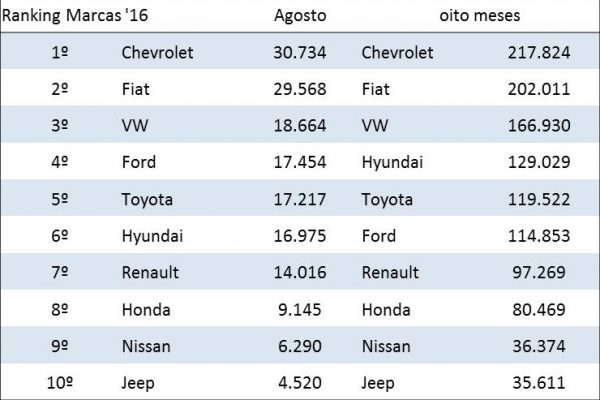The height and width of the screenshot is (400, 600).
Task: Select Chevrolet's August value 30.734
Action: (x=300, y=52)
